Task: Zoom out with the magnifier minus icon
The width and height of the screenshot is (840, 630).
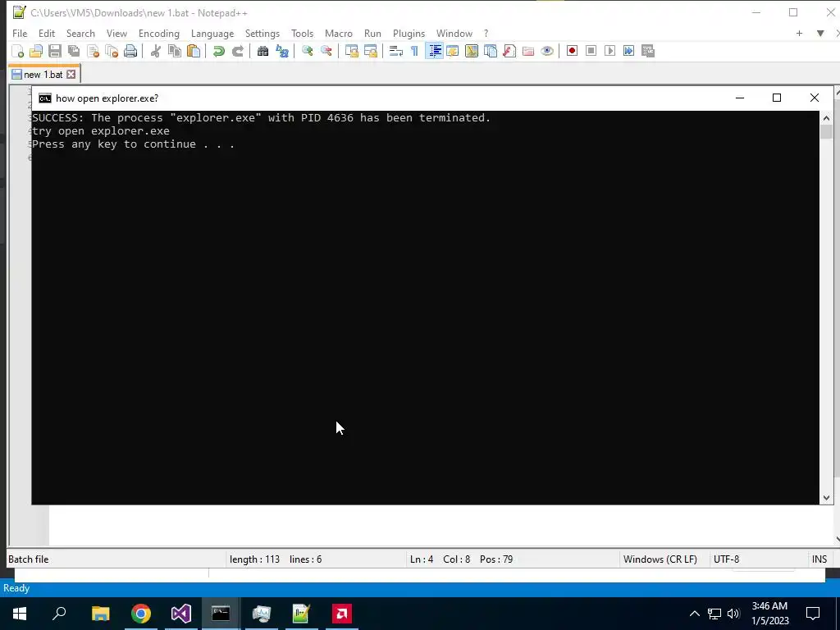Action: coord(326,51)
